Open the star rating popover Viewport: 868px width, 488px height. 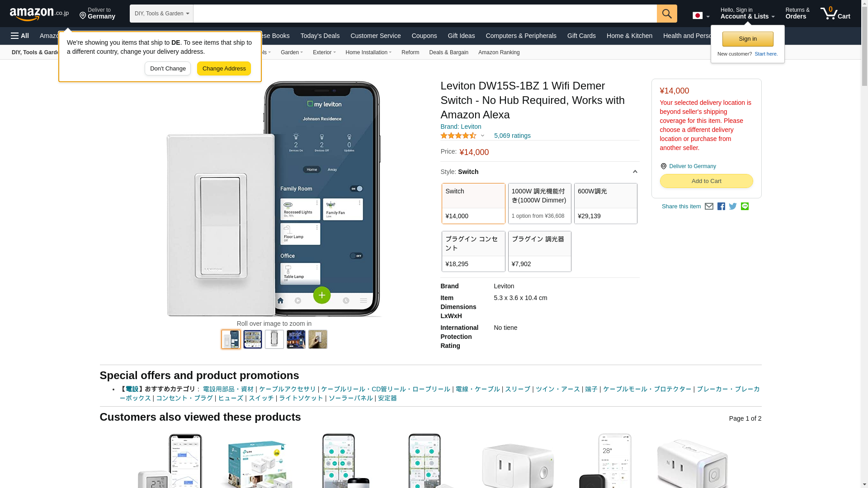point(462,136)
